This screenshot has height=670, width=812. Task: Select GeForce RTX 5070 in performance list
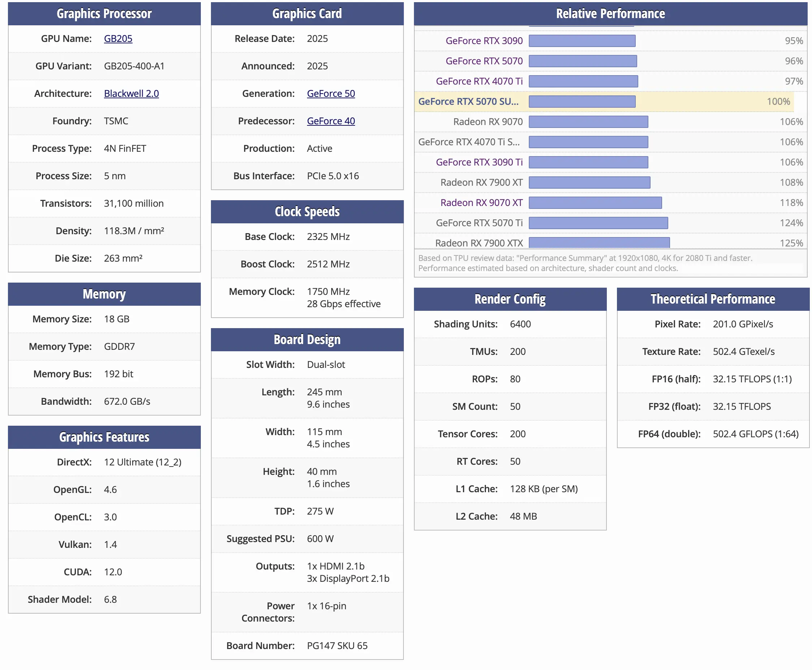(484, 61)
